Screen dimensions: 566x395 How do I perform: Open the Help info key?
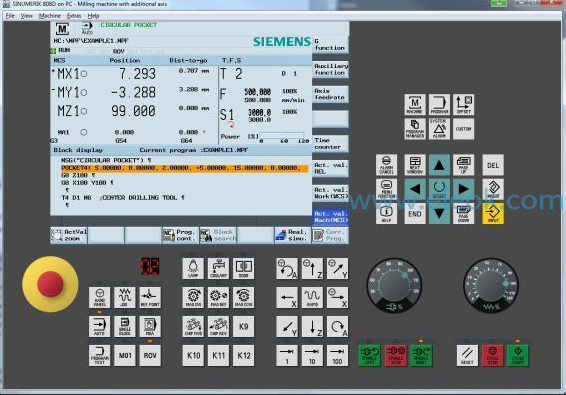(x=386, y=213)
